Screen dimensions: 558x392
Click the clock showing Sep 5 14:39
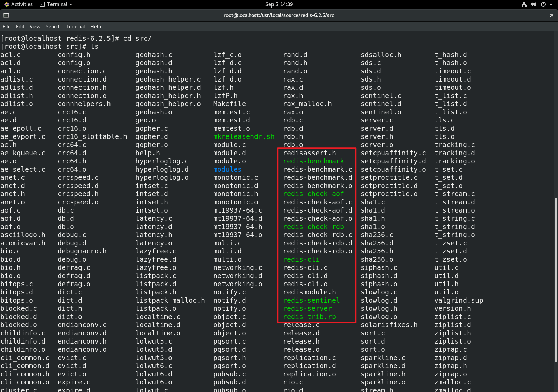[x=279, y=4]
